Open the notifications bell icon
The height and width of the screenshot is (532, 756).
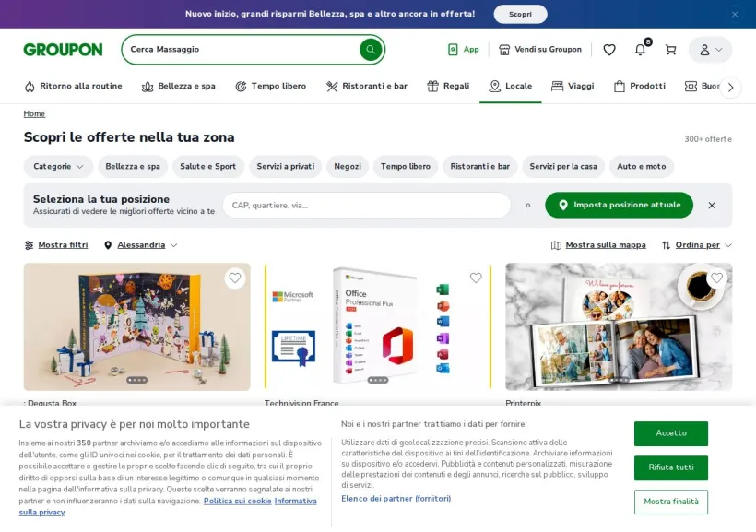tap(640, 49)
